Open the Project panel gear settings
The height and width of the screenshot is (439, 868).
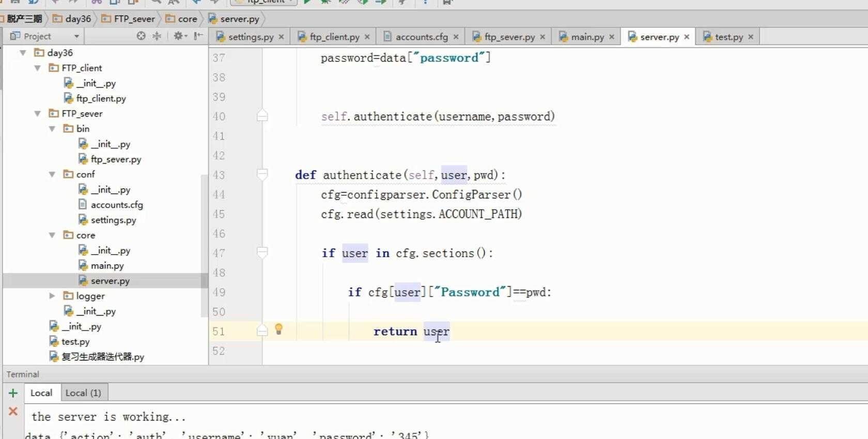click(179, 36)
